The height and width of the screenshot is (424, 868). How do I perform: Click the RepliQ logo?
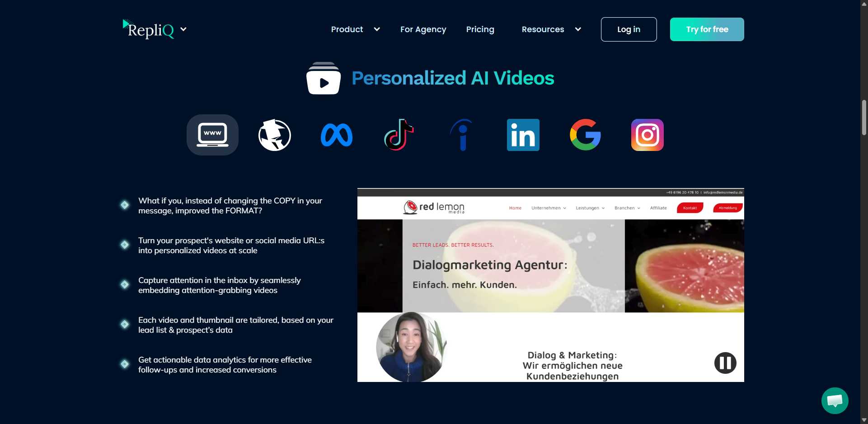tap(148, 29)
